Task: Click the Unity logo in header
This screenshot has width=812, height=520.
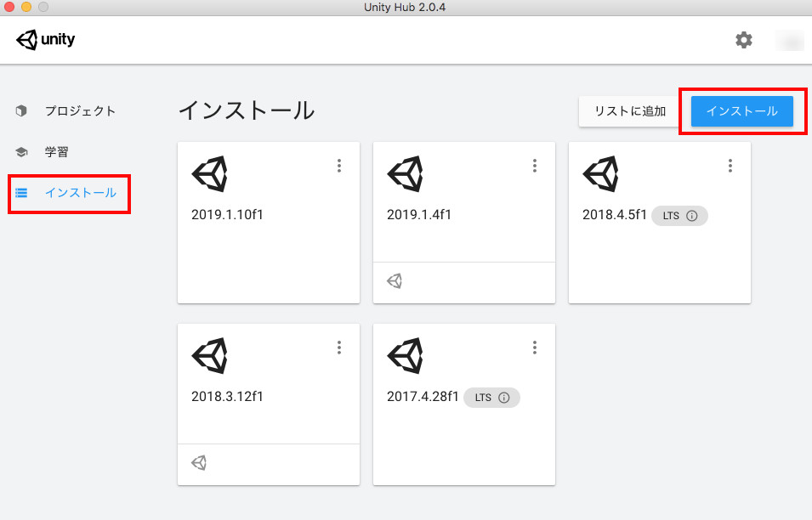Action: (x=46, y=39)
